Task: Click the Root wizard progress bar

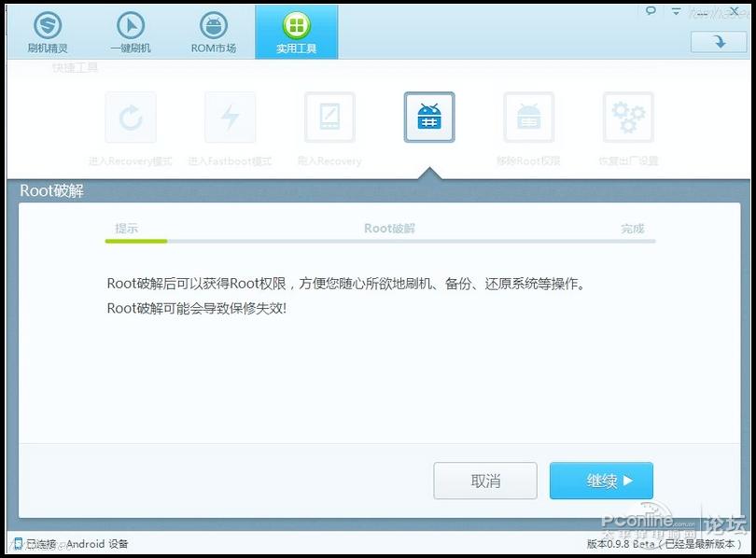Action: pos(380,241)
